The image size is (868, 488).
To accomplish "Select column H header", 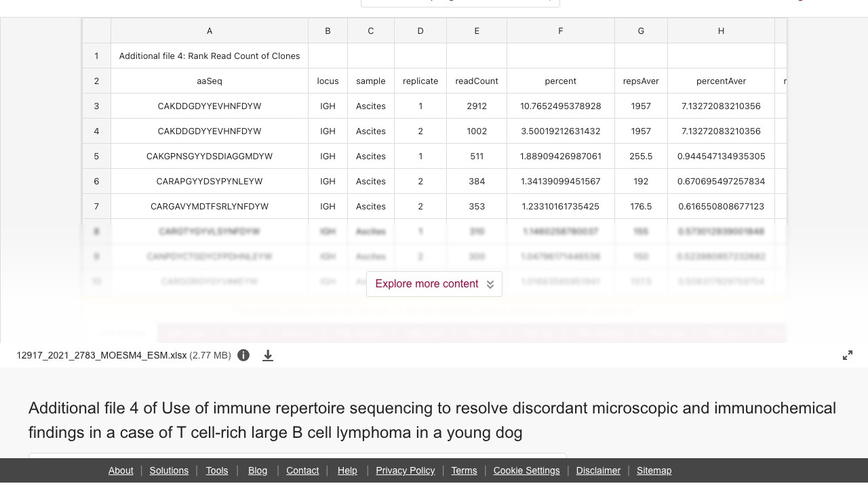I will [721, 30].
